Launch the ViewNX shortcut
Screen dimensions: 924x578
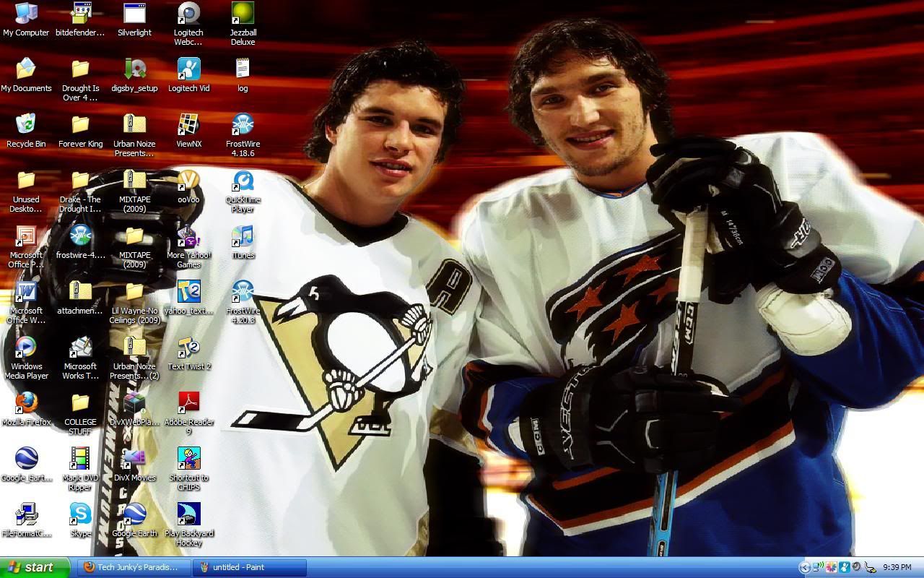(188, 131)
